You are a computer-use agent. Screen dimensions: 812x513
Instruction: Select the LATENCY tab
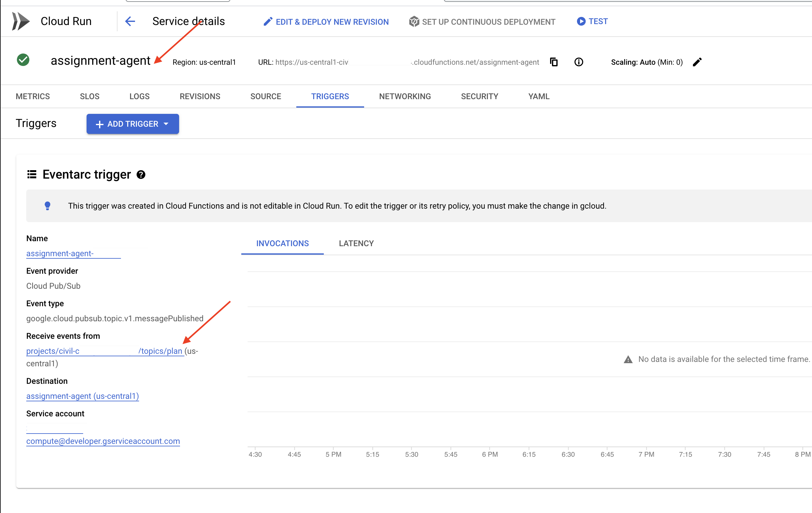[x=357, y=243]
